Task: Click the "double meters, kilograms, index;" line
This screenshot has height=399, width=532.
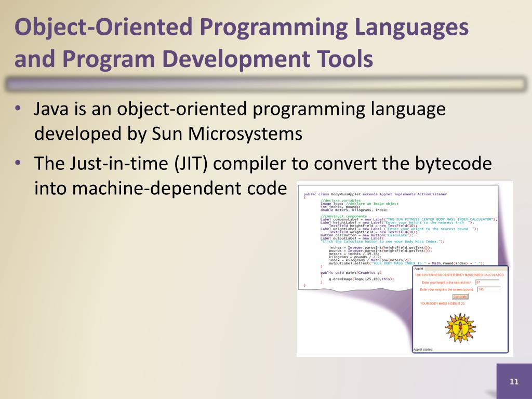Action: [354, 210]
